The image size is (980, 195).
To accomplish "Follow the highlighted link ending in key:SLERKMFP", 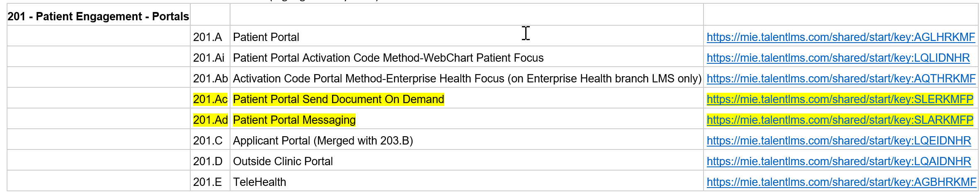I will point(839,99).
